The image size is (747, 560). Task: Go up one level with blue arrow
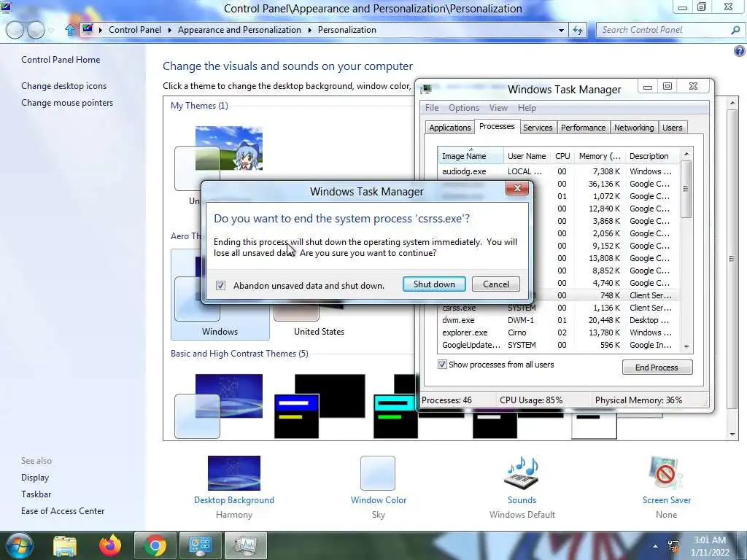[x=69, y=30]
